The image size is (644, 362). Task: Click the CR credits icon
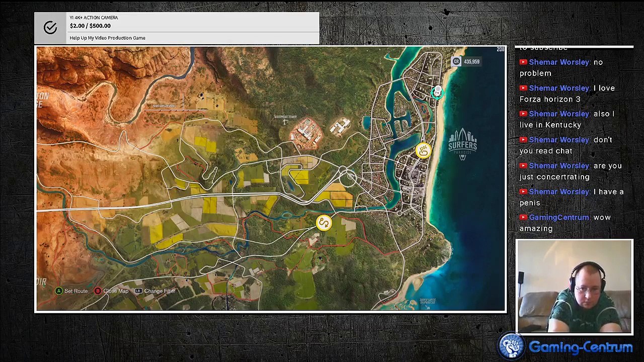456,61
